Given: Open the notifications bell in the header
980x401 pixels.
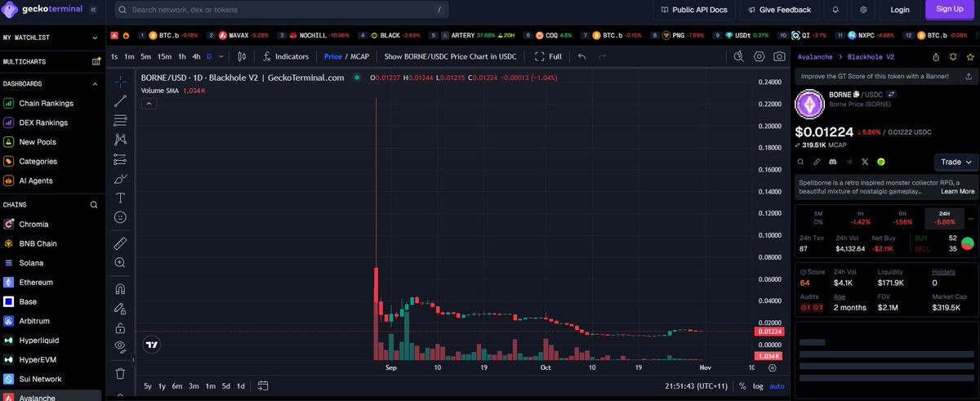Looking at the screenshot, I should (x=835, y=10).
